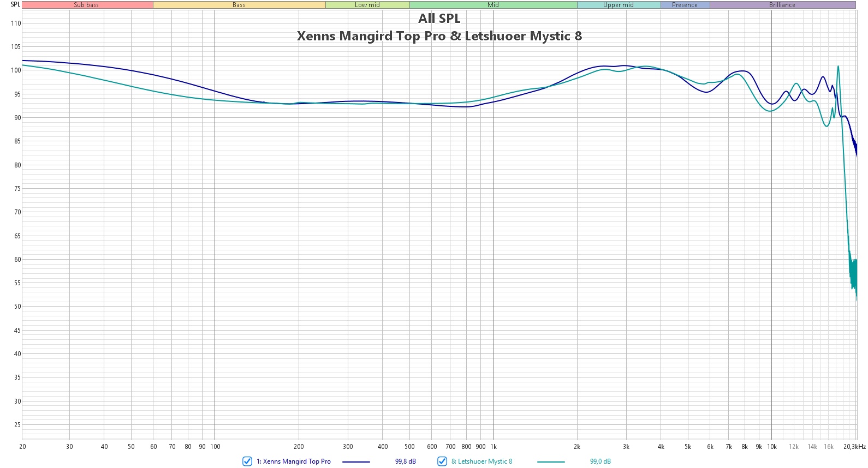This screenshot has width=868, height=468.
Task: Click the '500' frequency axis label
Action: point(409,447)
